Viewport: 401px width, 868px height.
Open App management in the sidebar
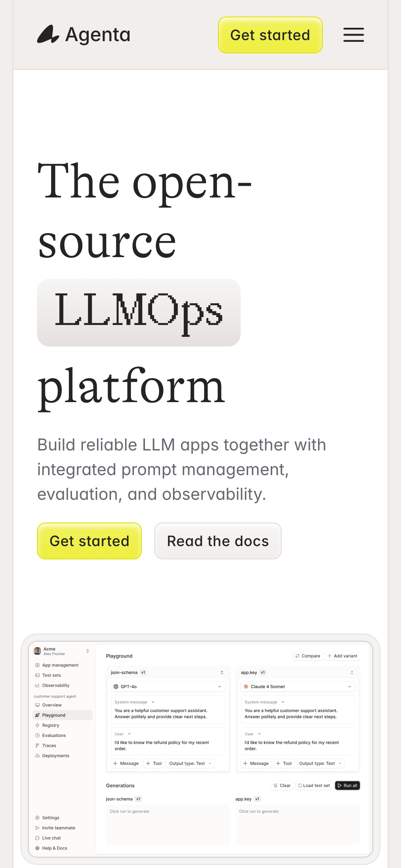pyautogui.click(x=60, y=665)
